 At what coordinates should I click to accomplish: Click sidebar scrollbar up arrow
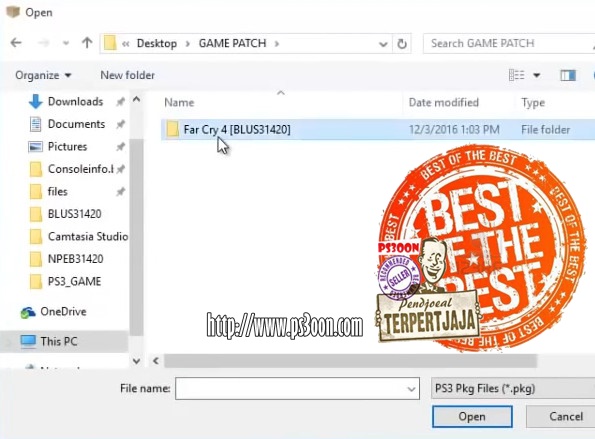pyautogui.click(x=137, y=99)
